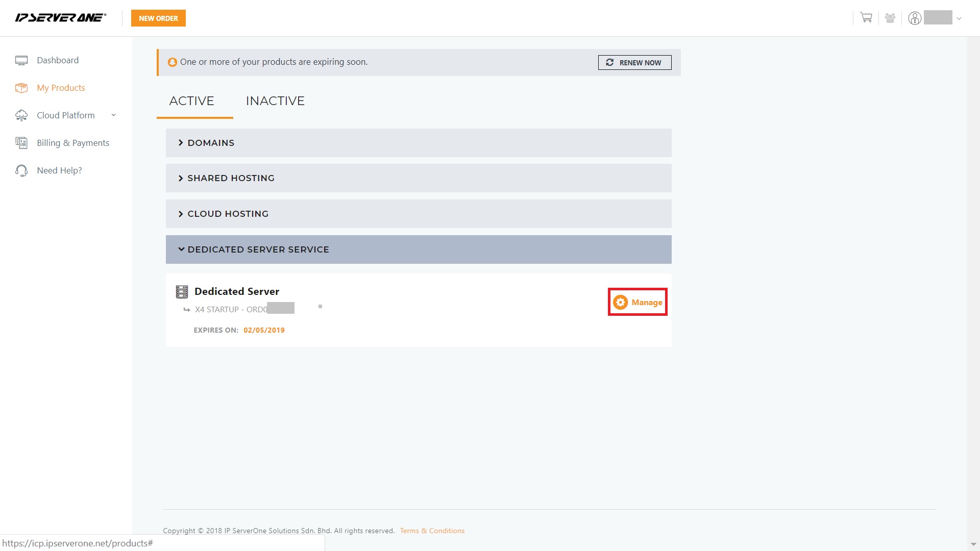Expand the SHARED HOSTING section

pyautogui.click(x=419, y=178)
